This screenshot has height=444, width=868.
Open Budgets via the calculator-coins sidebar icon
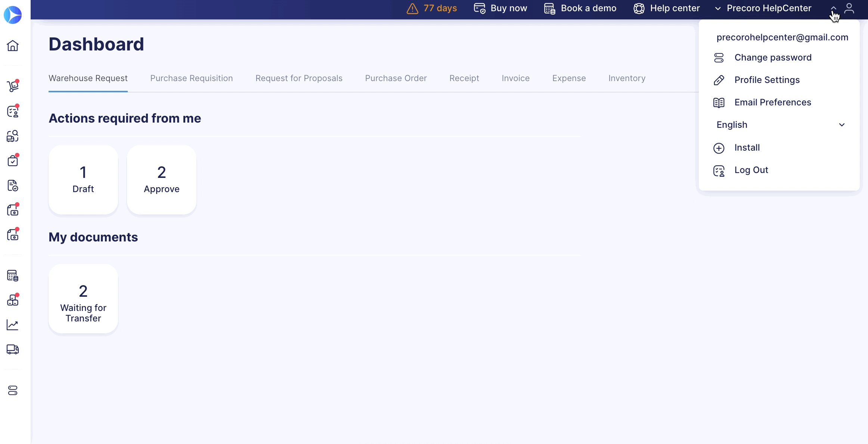13,276
